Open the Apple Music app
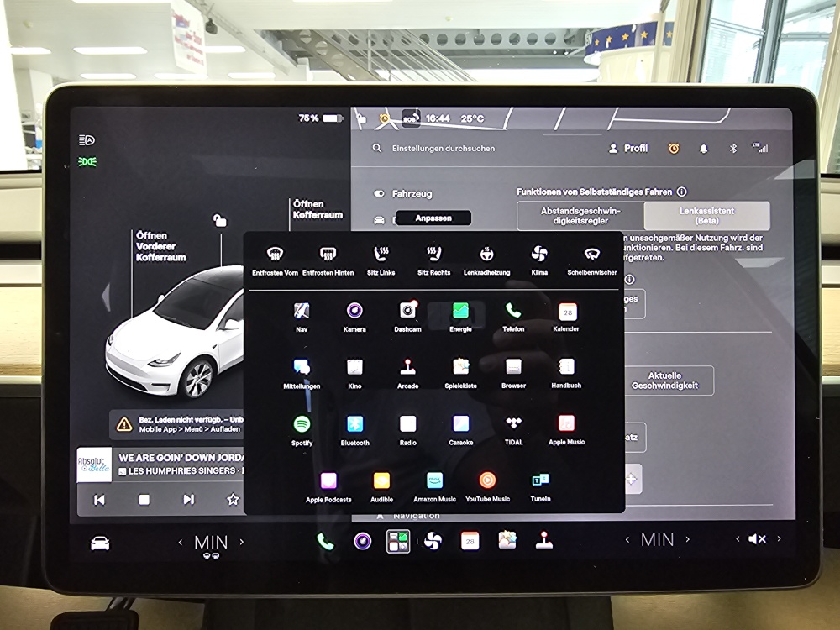The height and width of the screenshot is (630, 840). point(566,431)
